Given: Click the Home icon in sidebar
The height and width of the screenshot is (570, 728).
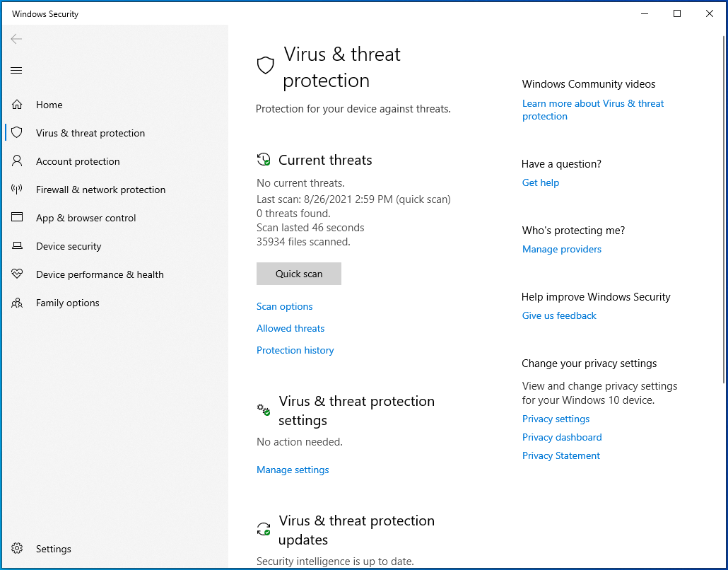Looking at the screenshot, I should pos(17,105).
